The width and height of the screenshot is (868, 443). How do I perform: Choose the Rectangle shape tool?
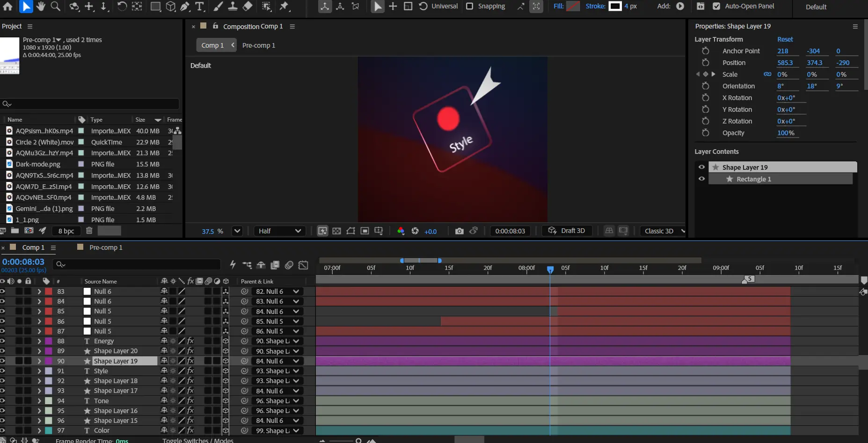[155, 6]
